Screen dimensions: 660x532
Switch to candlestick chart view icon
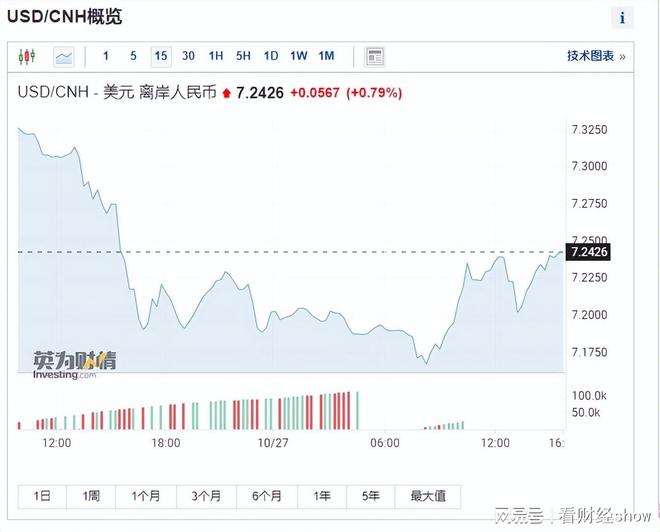(x=27, y=56)
